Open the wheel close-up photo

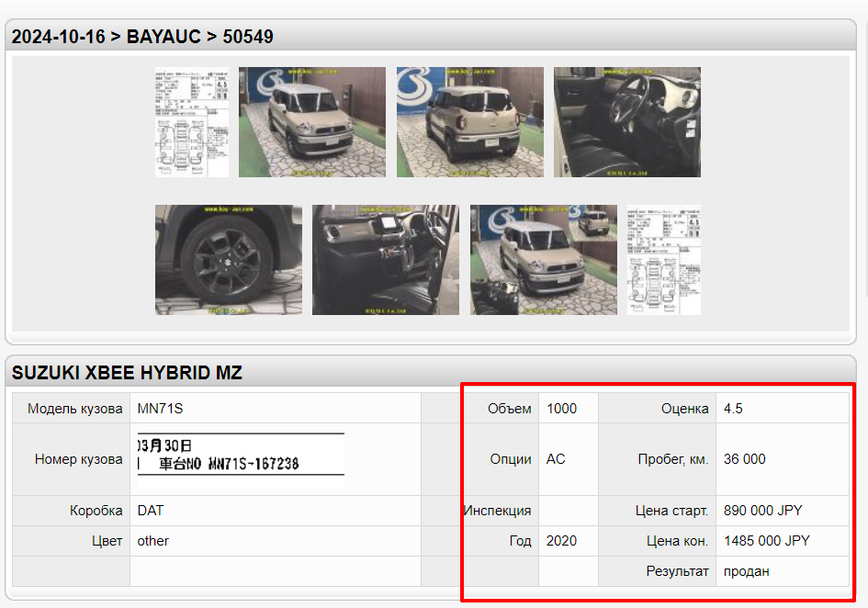click(x=229, y=260)
